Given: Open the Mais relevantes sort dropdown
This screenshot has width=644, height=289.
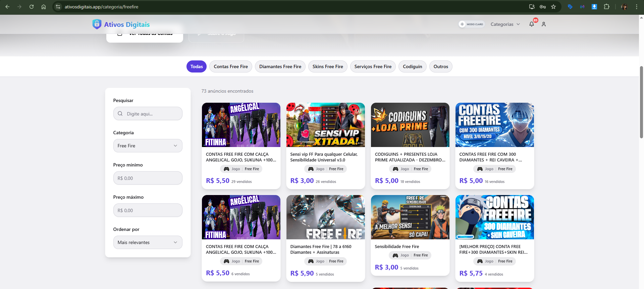Looking at the screenshot, I should [x=148, y=242].
